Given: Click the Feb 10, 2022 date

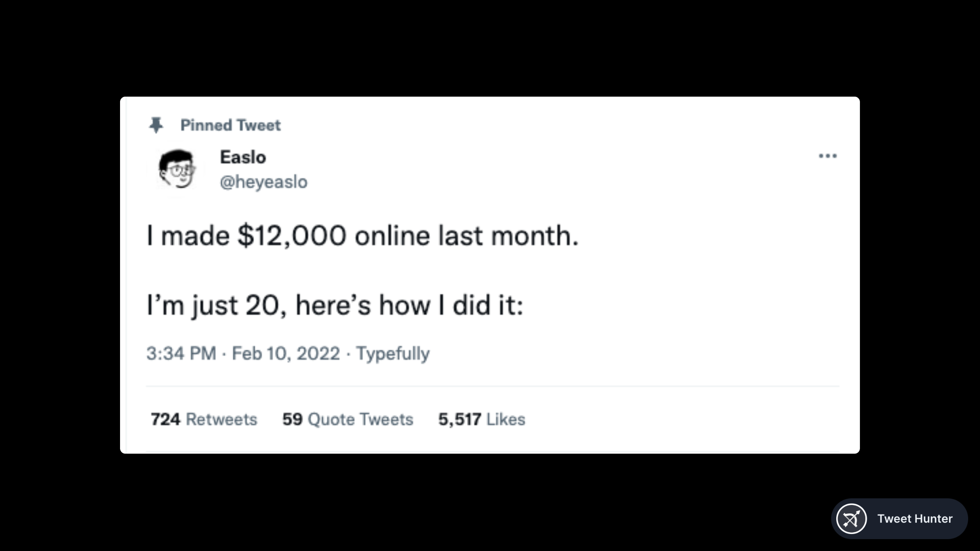Looking at the screenshot, I should coord(286,353).
